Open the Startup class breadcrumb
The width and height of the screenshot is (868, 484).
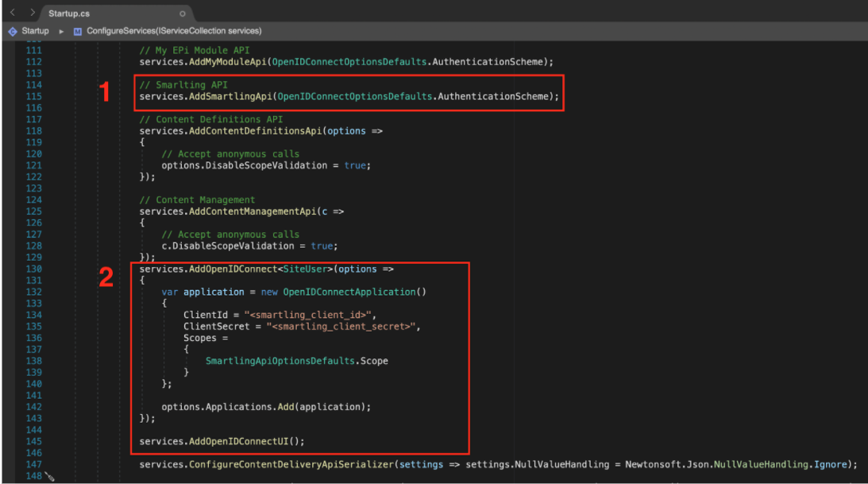[x=36, y=31]
